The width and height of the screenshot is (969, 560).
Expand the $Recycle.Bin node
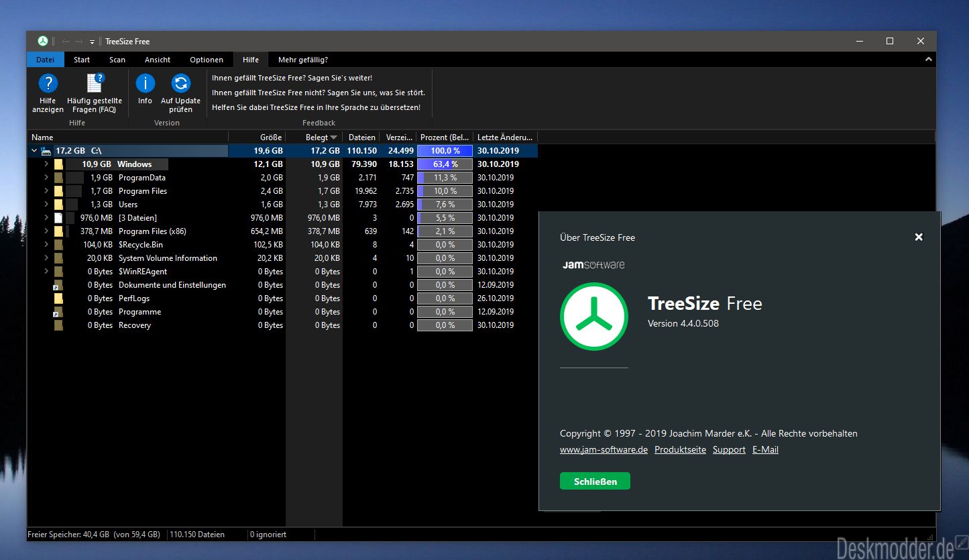pyautogui.click(x=46, y=245)
